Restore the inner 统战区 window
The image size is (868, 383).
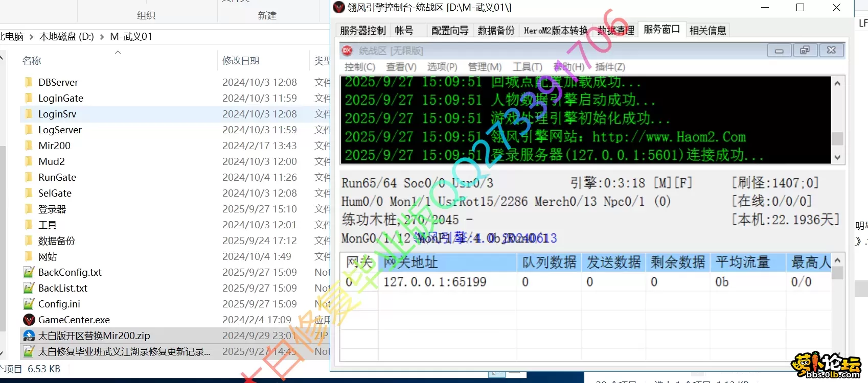coord(805,51)
